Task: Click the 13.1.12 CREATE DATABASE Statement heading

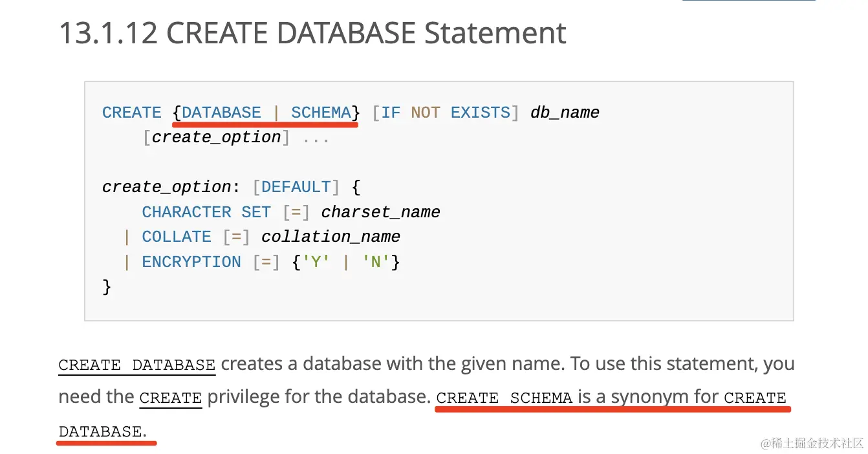Action: (312, 34)
